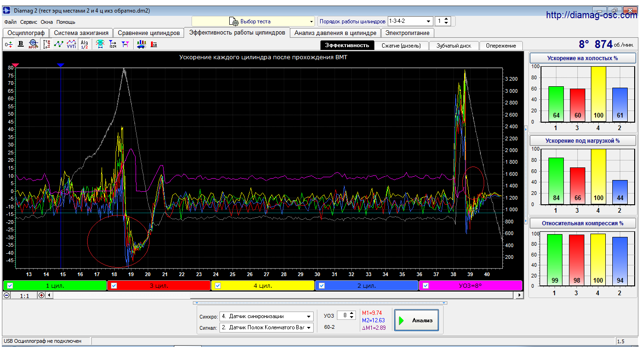Click the Alg 1/2 algorithm icon
644x347 pixels.
coord(84,44)
